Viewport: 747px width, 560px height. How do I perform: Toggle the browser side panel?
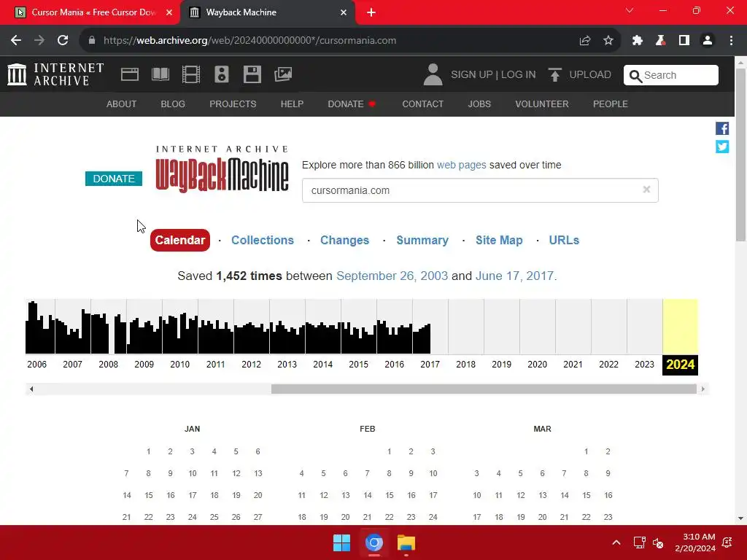point(684,41)
